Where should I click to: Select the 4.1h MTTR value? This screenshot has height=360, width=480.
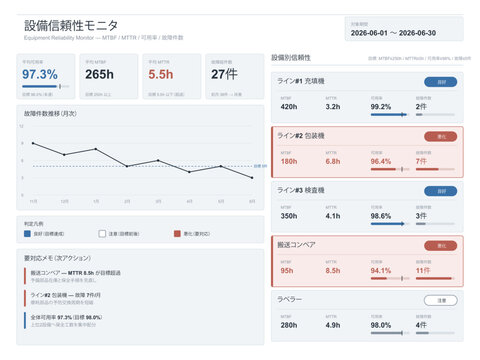click(333, 216)
